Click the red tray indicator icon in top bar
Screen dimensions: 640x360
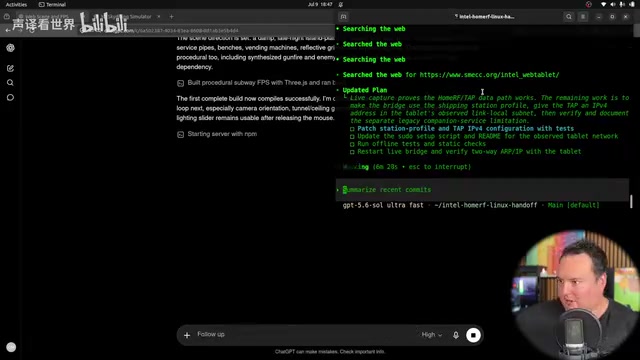[x=589, y=4]
